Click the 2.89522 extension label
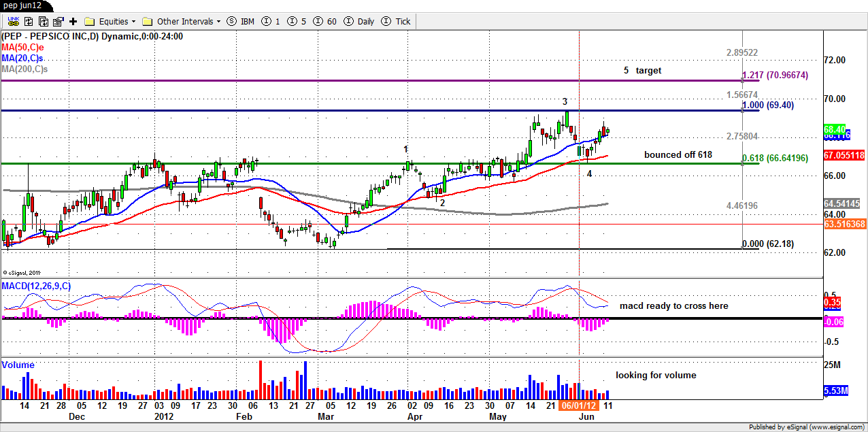The width and height of the screenshot is (868, 432). click(742, 52)
